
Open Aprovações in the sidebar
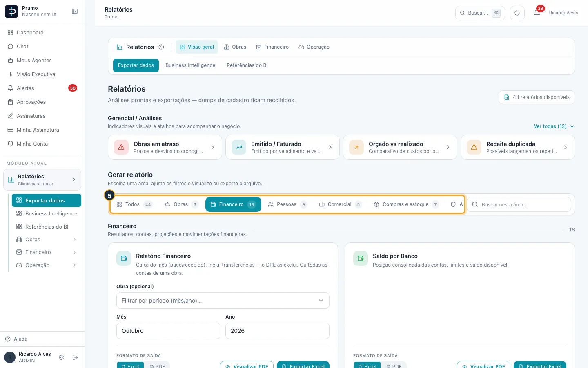(42, 102)
